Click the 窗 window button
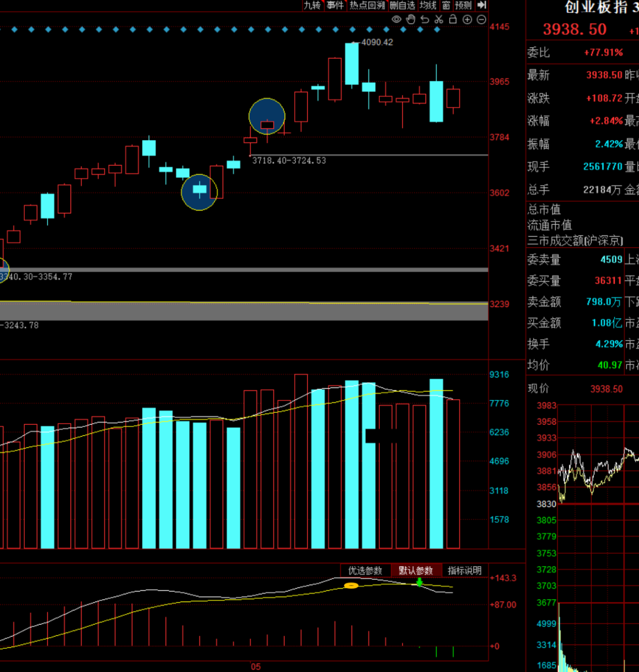 pyautogui.click(x=446, y=5)
